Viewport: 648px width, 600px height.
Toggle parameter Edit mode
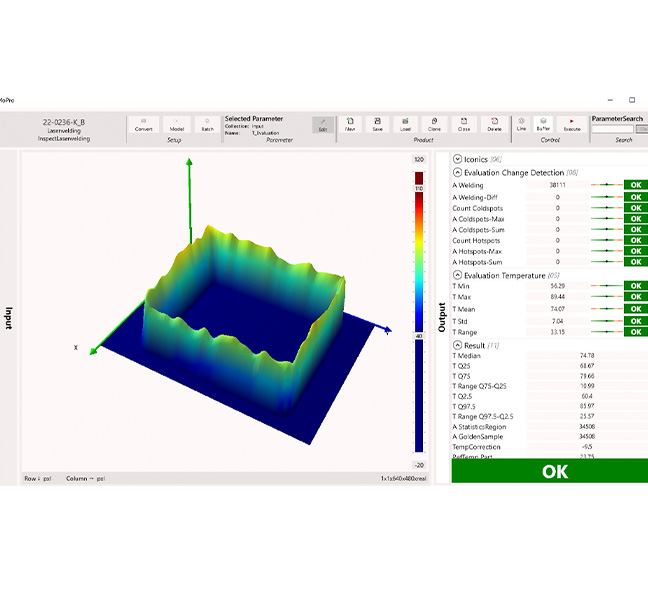[322, 124]
